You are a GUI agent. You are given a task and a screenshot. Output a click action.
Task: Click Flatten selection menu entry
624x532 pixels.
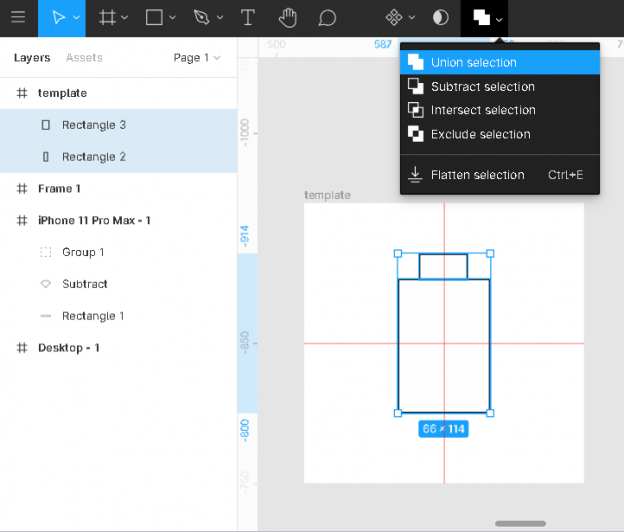[x=477, y=175]
